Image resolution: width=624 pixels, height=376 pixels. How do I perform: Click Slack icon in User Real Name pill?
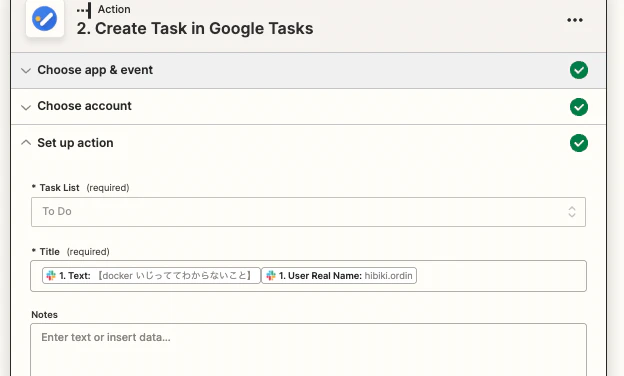click(271, 275)
